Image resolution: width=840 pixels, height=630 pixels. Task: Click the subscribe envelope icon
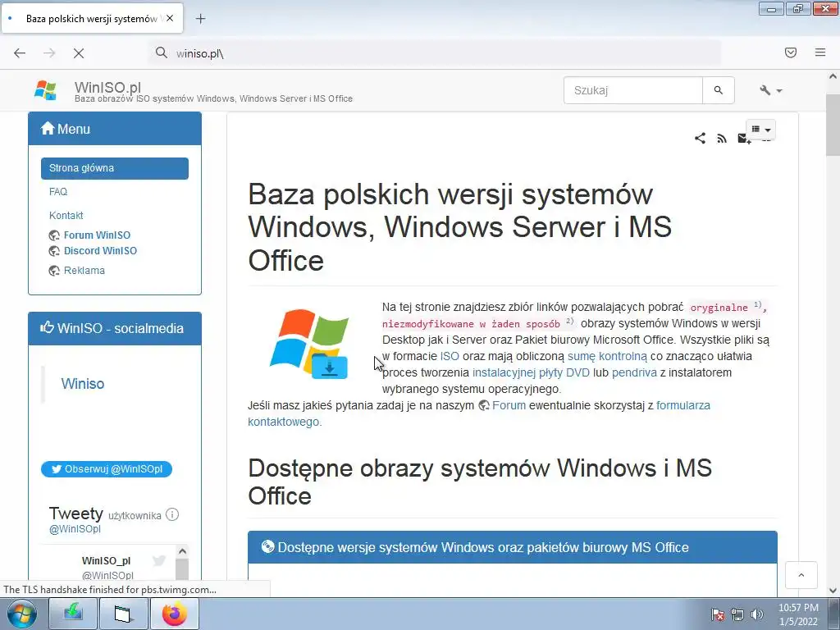[743, 139]
